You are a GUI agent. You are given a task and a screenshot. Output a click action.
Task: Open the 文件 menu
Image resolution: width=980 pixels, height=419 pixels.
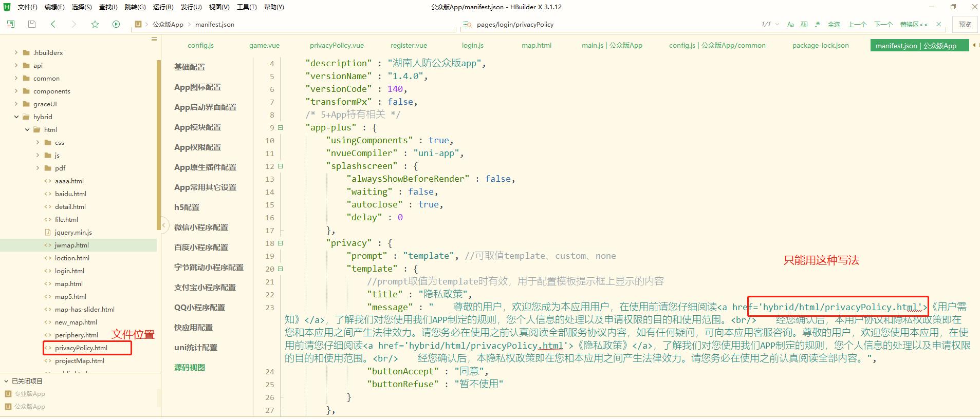27,7
